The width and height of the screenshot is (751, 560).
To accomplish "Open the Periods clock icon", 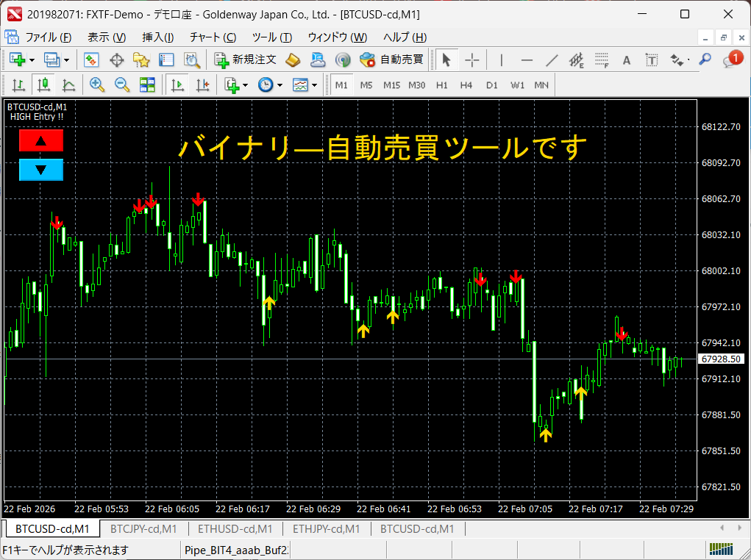I will (266, 85).
